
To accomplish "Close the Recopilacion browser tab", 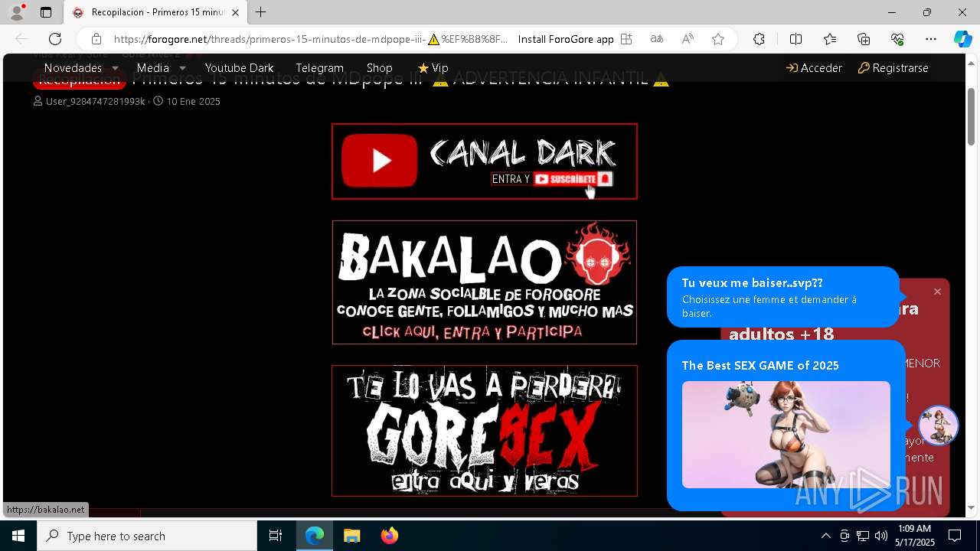I will coord(235,12).
